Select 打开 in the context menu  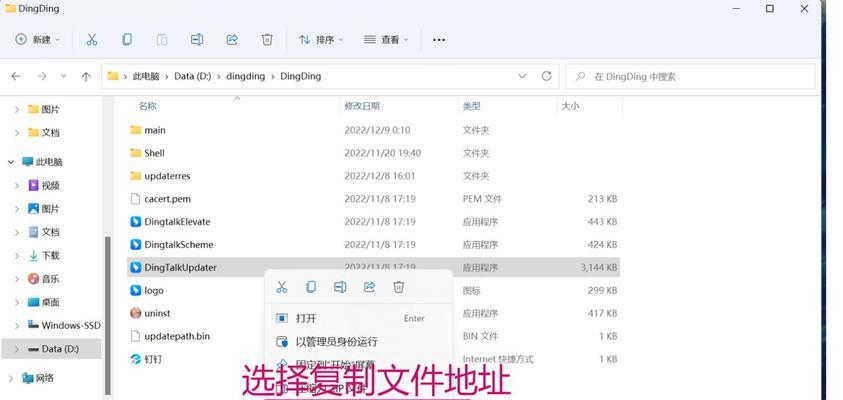[x=358, y=318]
